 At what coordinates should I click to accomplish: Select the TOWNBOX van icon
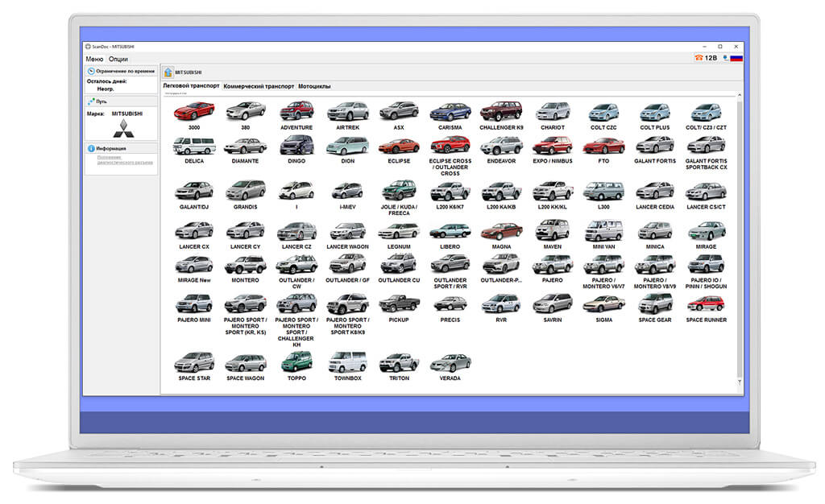[348, 361]
